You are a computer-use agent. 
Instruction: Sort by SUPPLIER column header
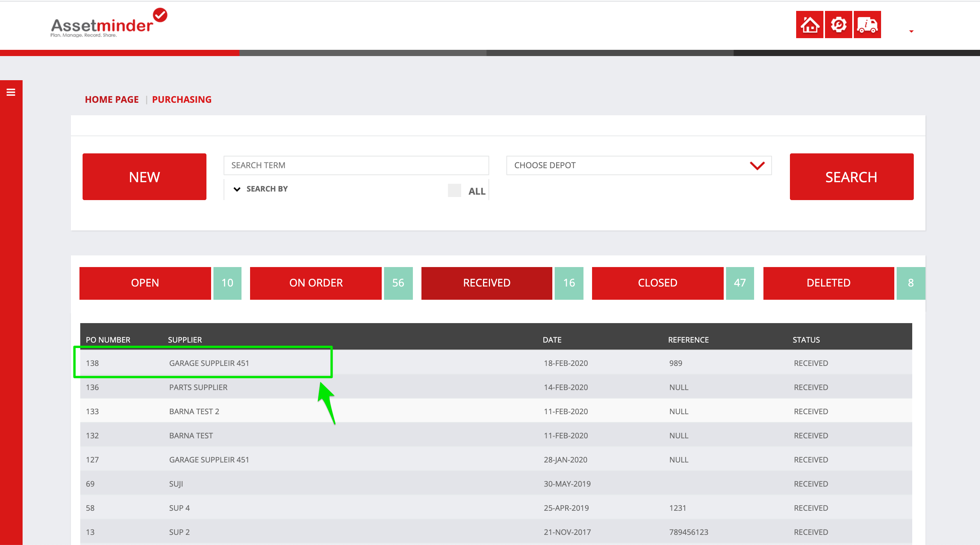[185, 340]
